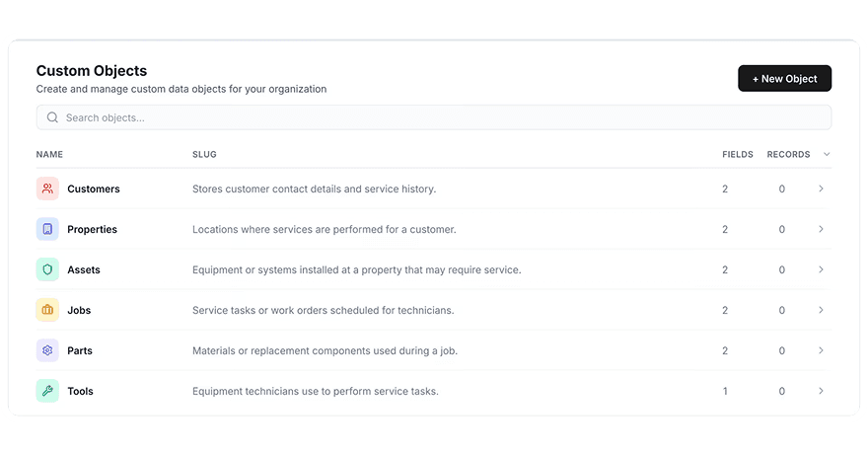Open the Jobs object name
This screenshot has height=454, width=868.
79,310
